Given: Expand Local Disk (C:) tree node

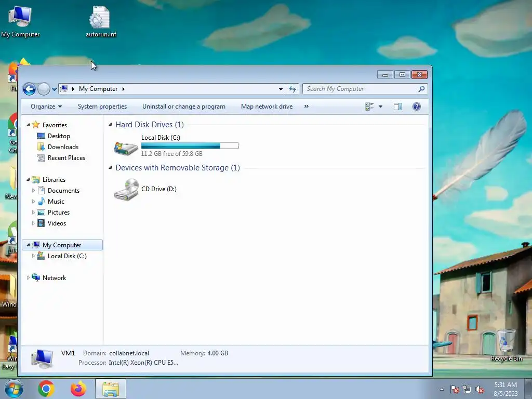Looking at the screenshot, I should 33,256.
